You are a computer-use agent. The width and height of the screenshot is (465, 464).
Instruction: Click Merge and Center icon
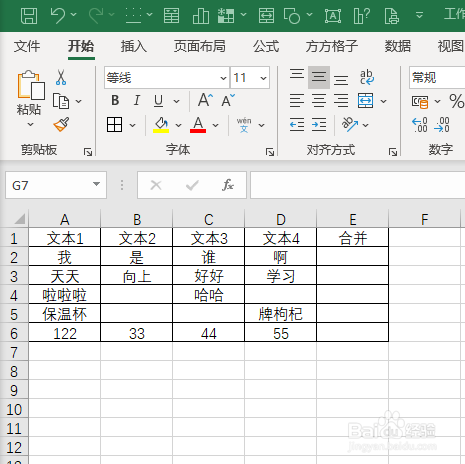pos(365,101)
